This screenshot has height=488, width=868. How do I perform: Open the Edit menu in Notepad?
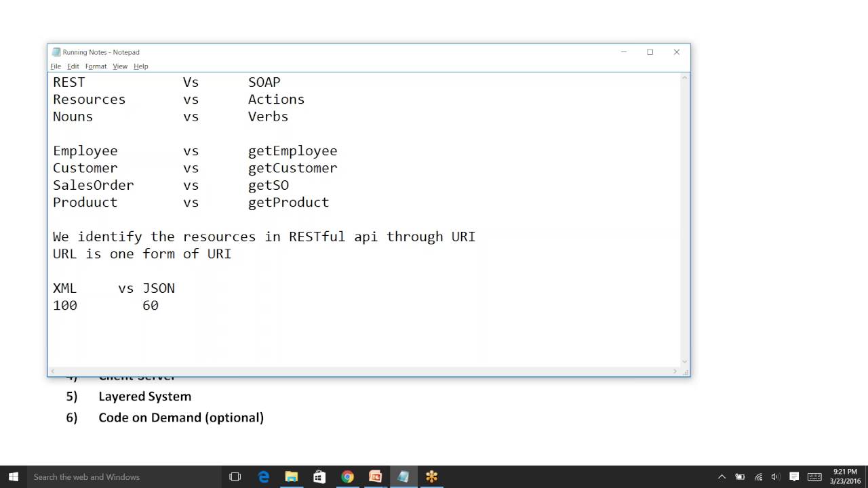73,66
